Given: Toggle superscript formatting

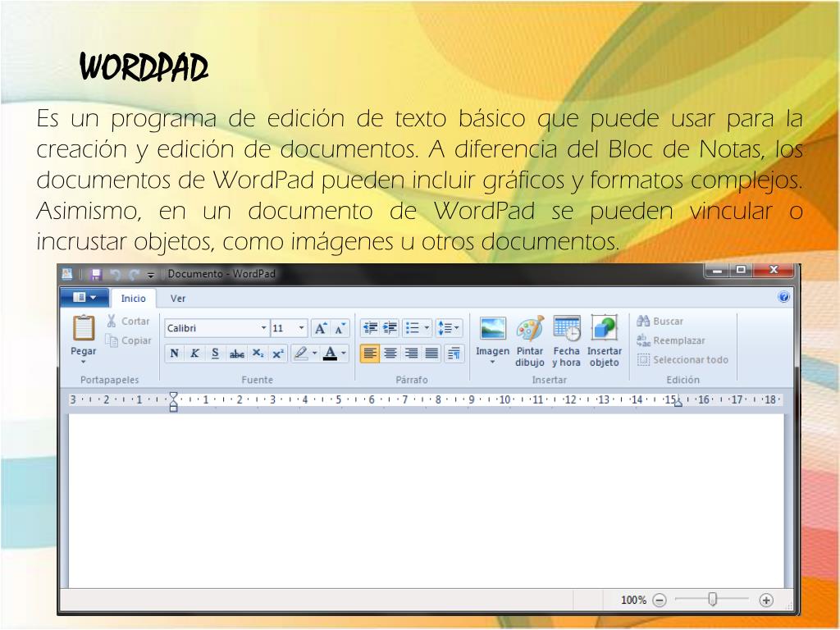Looking at the screenshot, I should pyautogui.click(x=277, y=353).
